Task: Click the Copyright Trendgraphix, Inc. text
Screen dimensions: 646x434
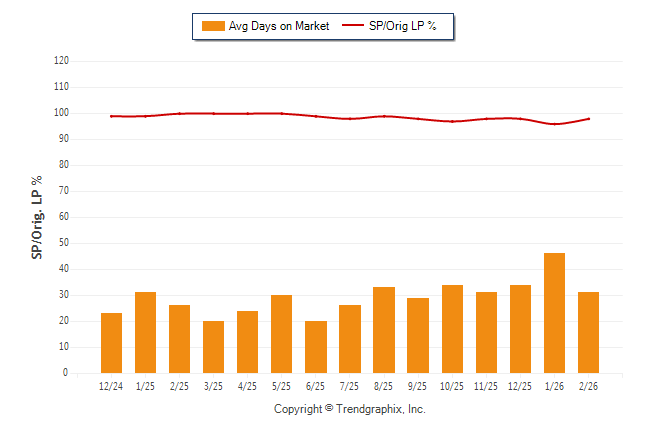Action: pos(350,409)
